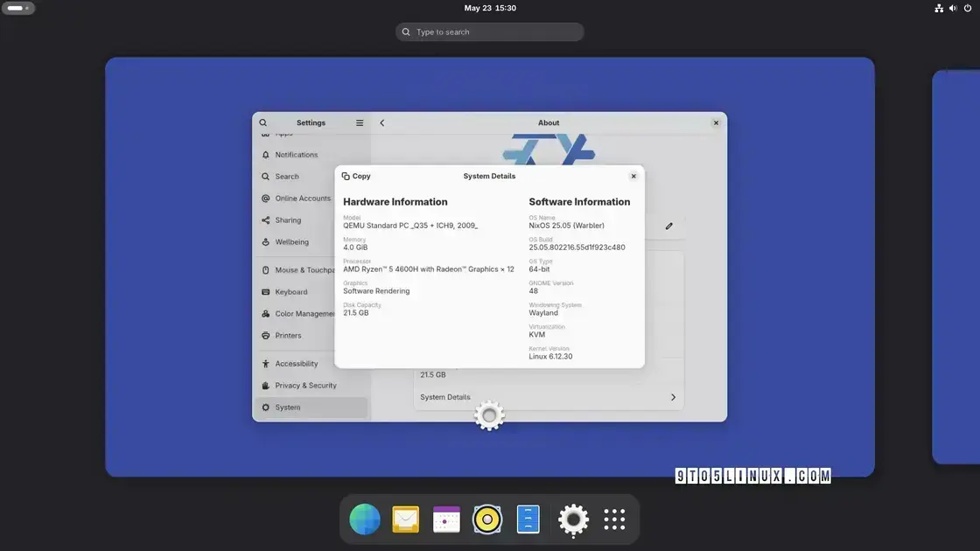Image resolution: width=980 pixels, height=551 pixels.
Task: Click the volume icon in top bar
Action: pos(953,8)
